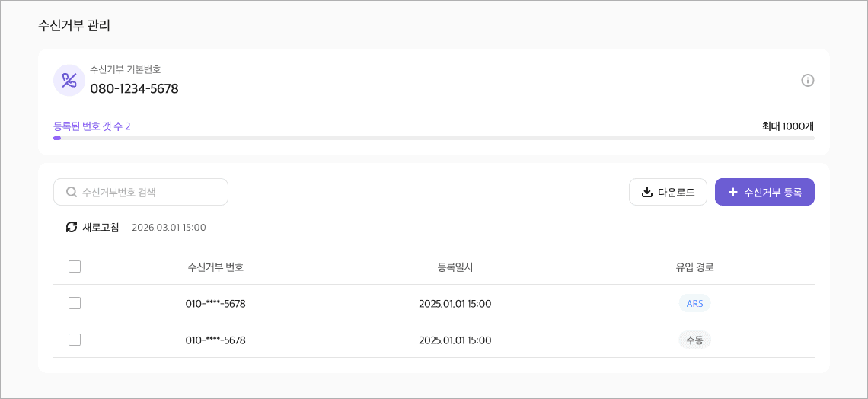Click the 수동 badge
Viewport: 868px width, 399px height.
694,340
